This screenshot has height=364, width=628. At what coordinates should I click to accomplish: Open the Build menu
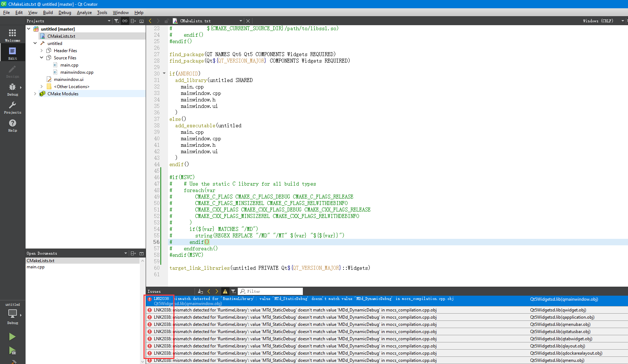[x=48, y=12]
